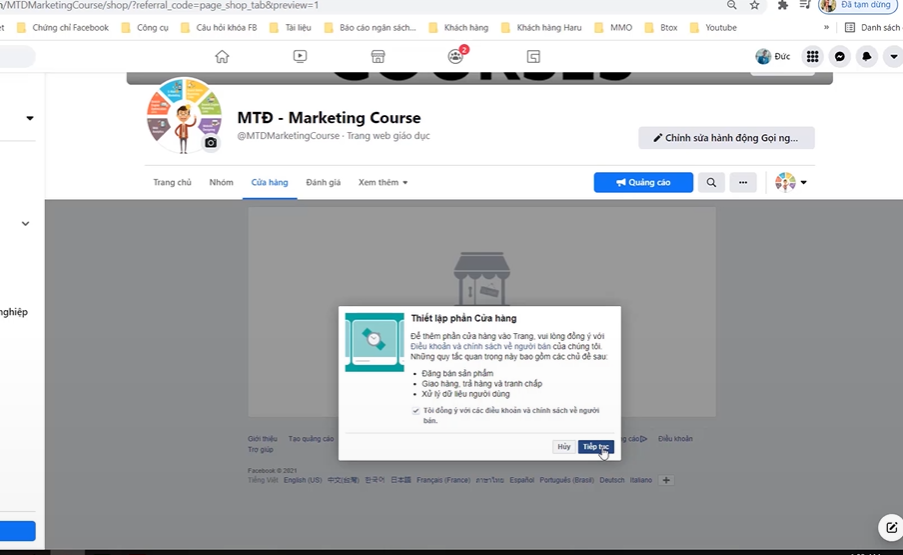Image resolution: width=903 pixels, height=555 pixels.
Task: Open the Gaming icon in the top navigation
Action: click(x=533, y=56)
